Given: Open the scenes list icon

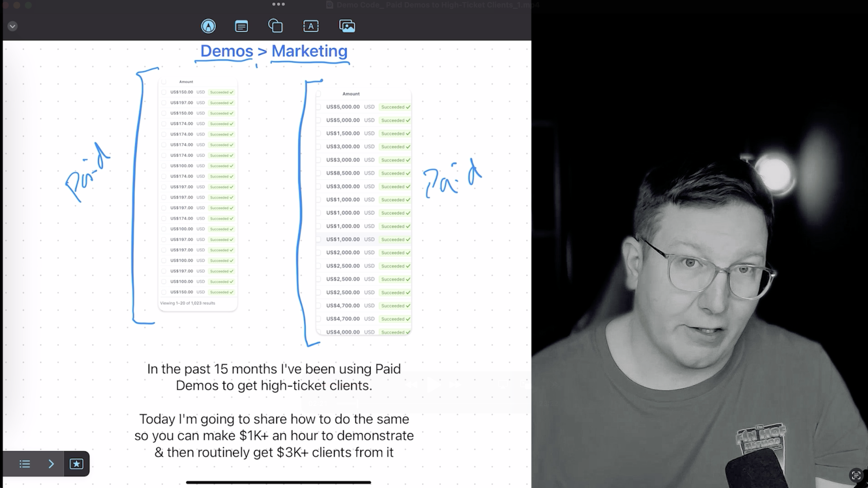Looking at the screenshot, I should (x=25, y=464).
